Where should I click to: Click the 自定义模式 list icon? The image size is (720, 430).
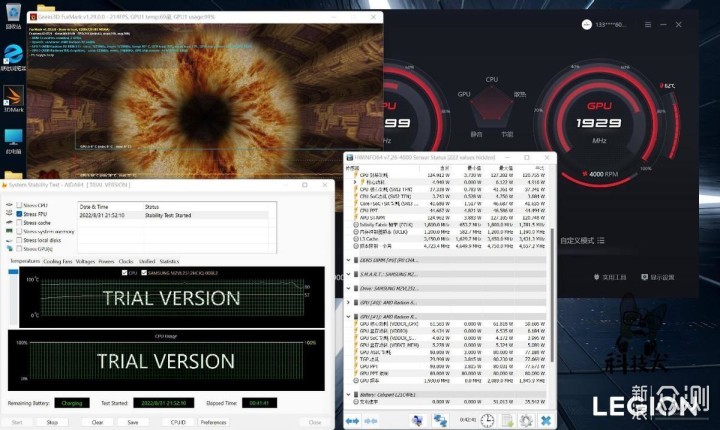[601, 240]
